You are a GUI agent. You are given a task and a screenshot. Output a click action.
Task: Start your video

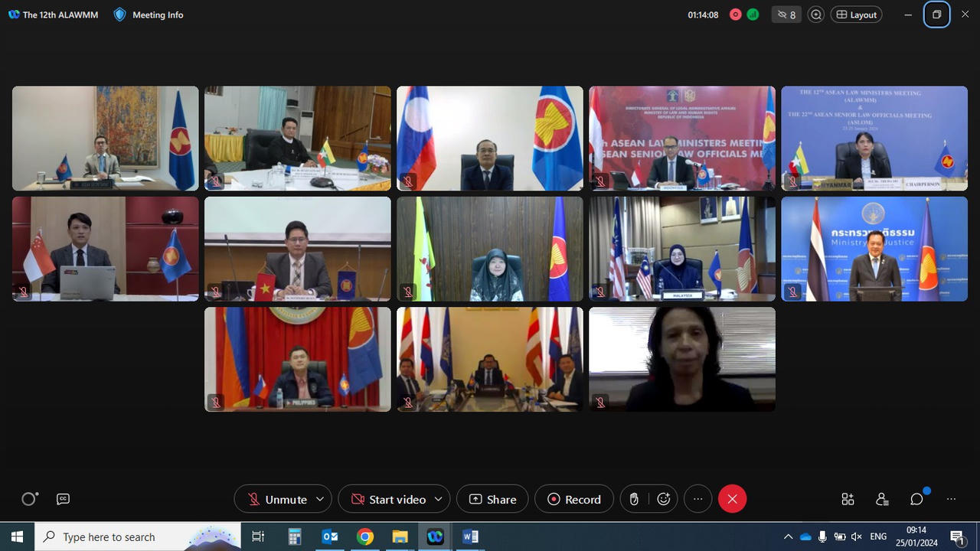pyautogui.click(x=387, y=499)
